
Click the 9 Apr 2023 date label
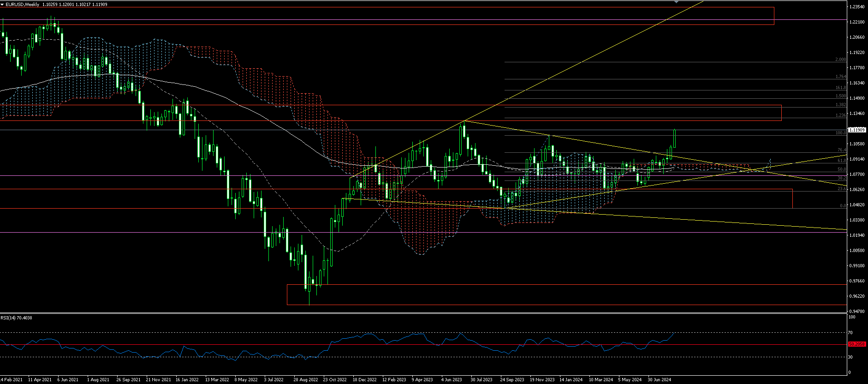point(422,380)
